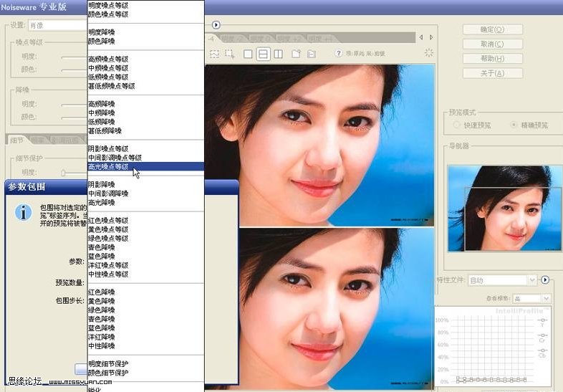Choose 洋红噪点等级 in the list

146,265
